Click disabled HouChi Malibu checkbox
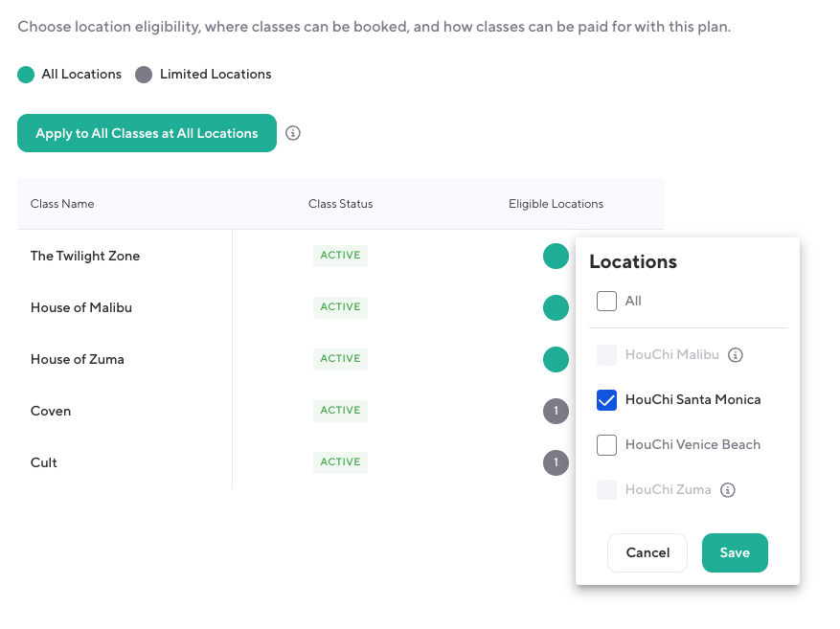Screen dimensions: 840x629 click(x=606, y=355)
